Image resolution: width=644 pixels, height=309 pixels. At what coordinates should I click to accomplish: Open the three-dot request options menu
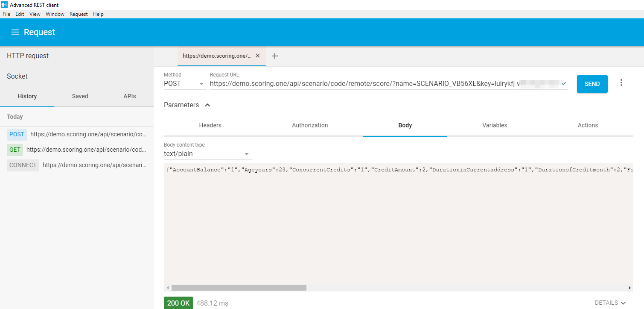pyautogui.click(x=621, y=83)
